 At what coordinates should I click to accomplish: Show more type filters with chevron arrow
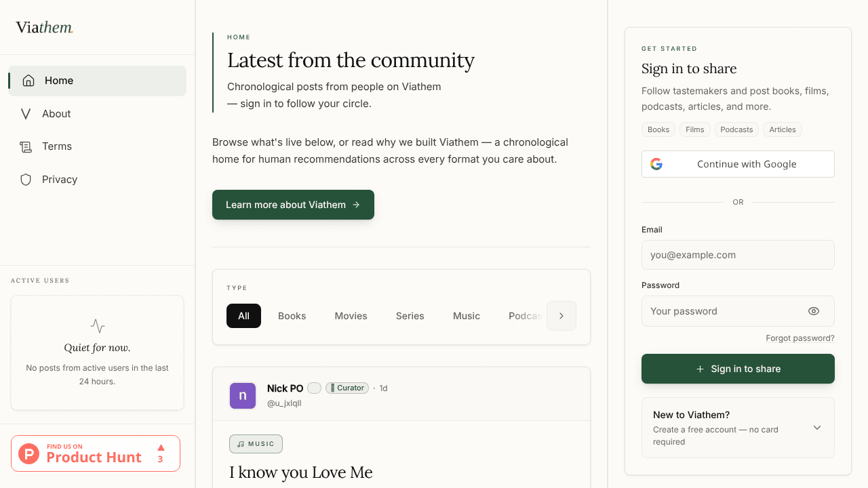point(561,316)
